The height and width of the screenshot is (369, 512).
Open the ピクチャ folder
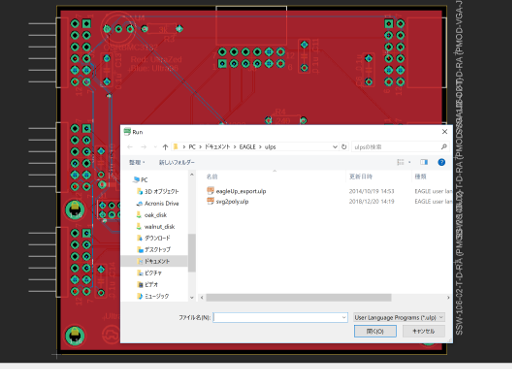point(150,273)
